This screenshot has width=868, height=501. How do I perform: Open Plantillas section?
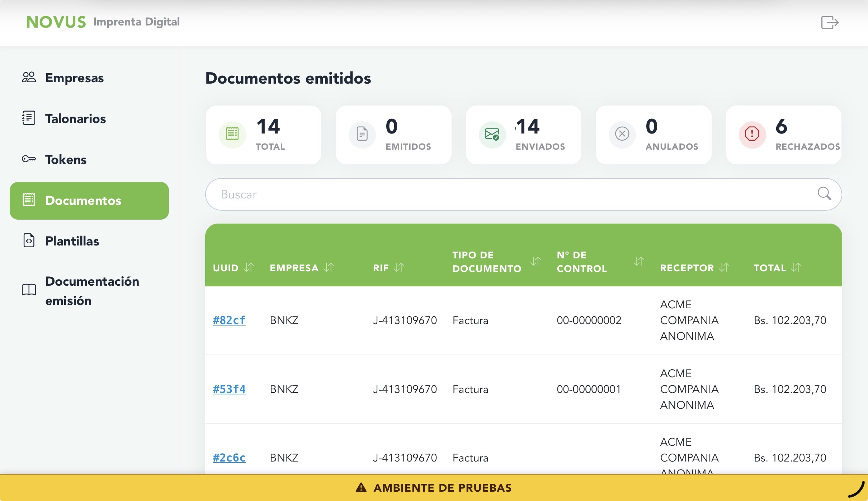point(89,241)
